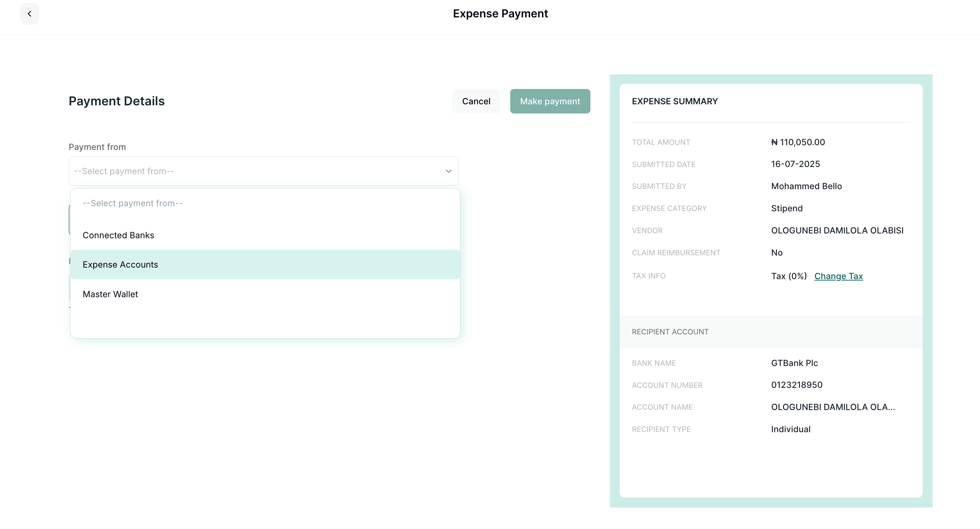Click the submitter name Mohammed Bello
The height and width of the screenshot is (529, 980).
coord(806,186)
